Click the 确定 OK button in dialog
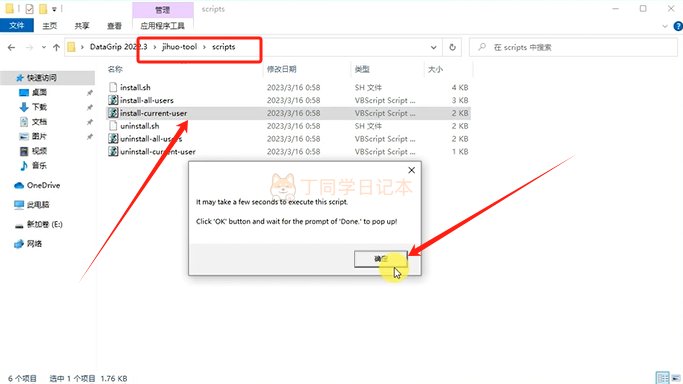Image resolution: width=683 pixels, height=384 pixels. (x=381, y=259)
